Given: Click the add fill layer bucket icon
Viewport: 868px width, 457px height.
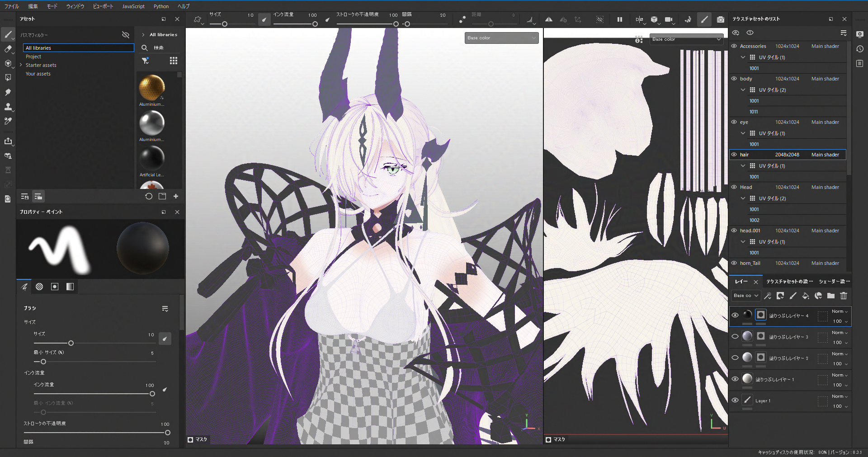Looking at the screenshot, I should click(x=806, y=296).
